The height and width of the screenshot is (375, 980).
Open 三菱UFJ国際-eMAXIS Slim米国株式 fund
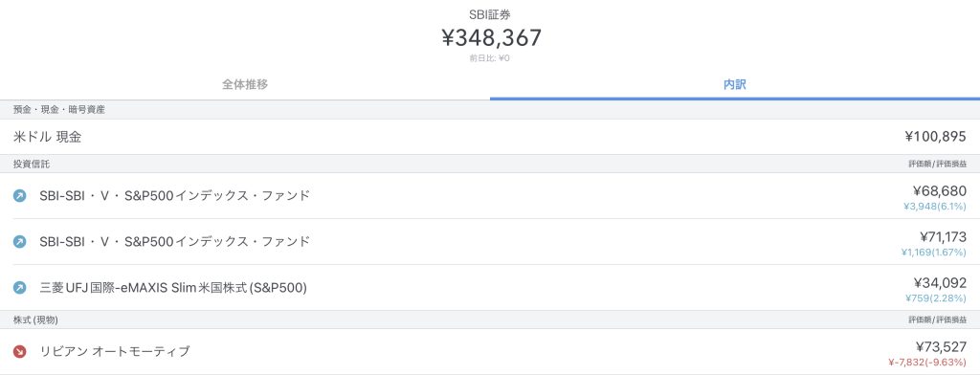173,288
